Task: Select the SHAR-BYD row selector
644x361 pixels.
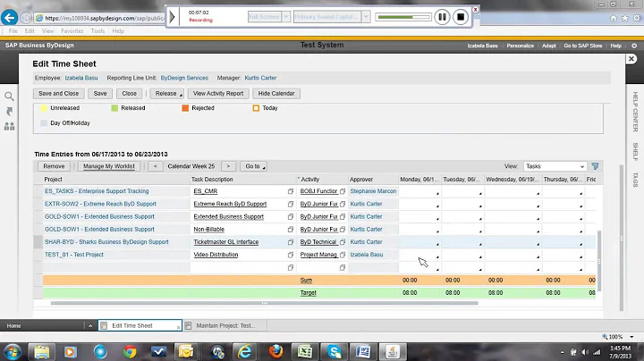Action: pyautogui.click(x=38, y=242)
